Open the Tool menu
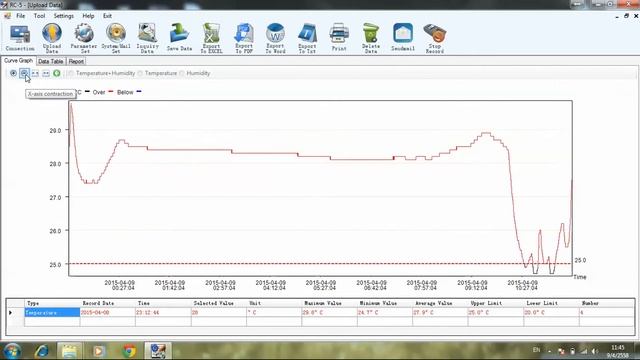 (39, 16)
